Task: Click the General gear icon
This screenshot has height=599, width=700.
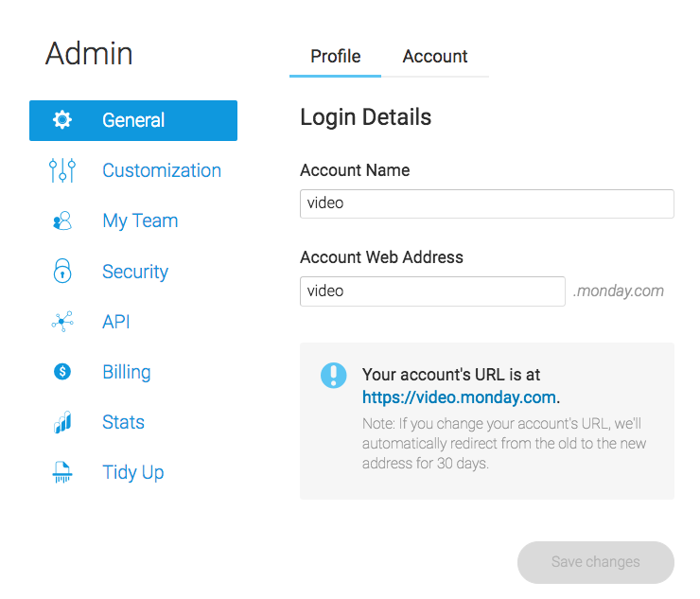Action: (x=62, y=120)
